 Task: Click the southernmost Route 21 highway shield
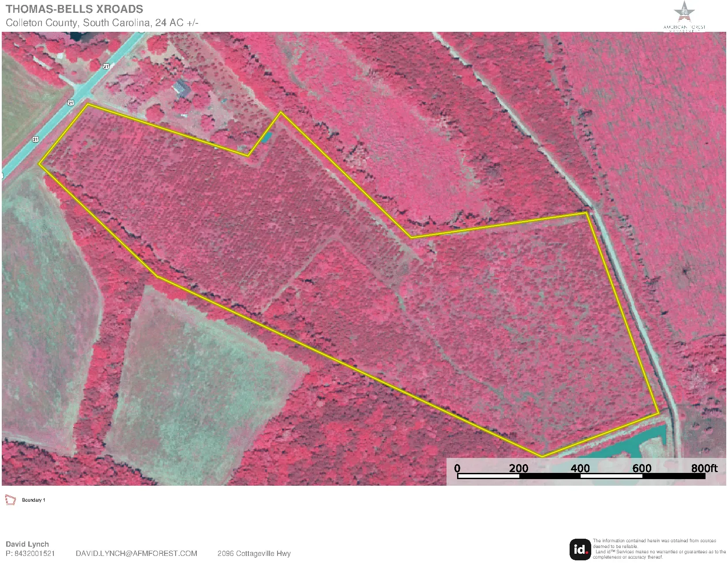coord(35,139)
